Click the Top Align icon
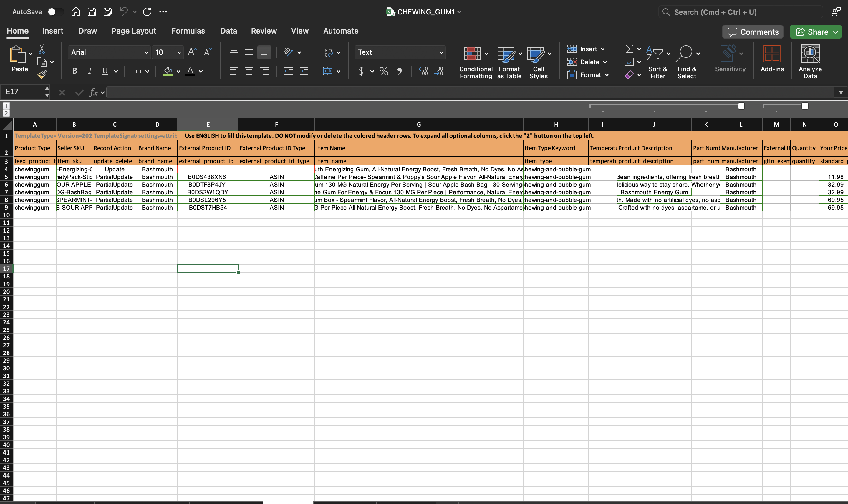 234,52
